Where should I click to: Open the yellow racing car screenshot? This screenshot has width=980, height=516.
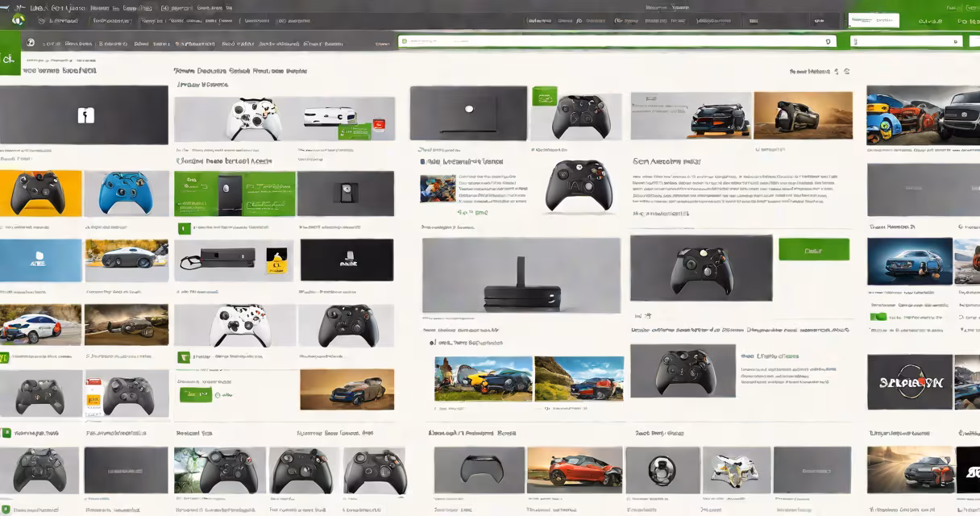(484, 379)
